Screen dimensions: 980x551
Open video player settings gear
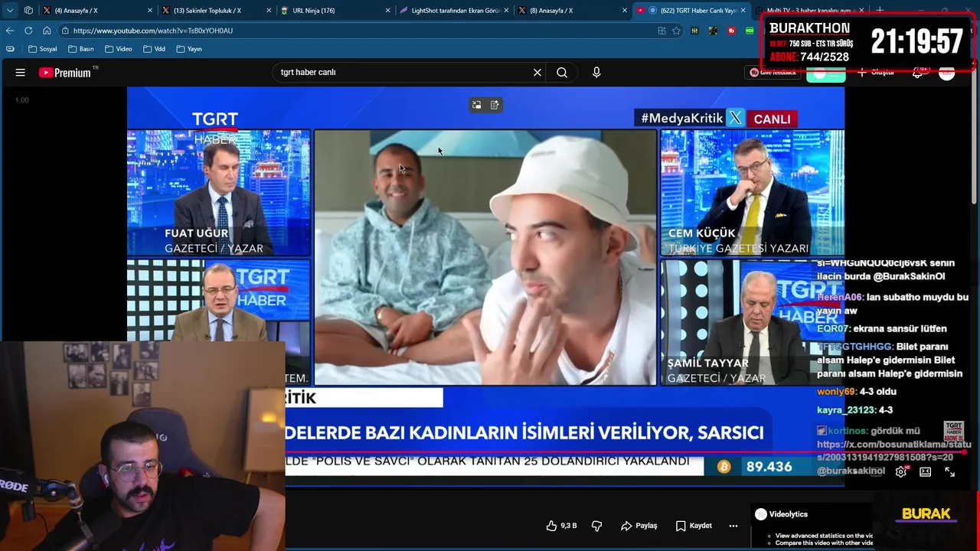(x=901, y=472)
